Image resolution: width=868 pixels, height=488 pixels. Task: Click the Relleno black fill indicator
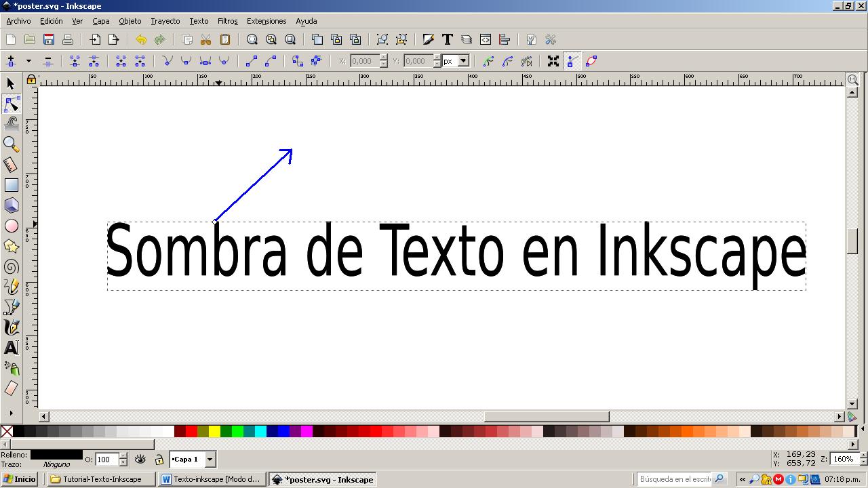tap(56, 455)
